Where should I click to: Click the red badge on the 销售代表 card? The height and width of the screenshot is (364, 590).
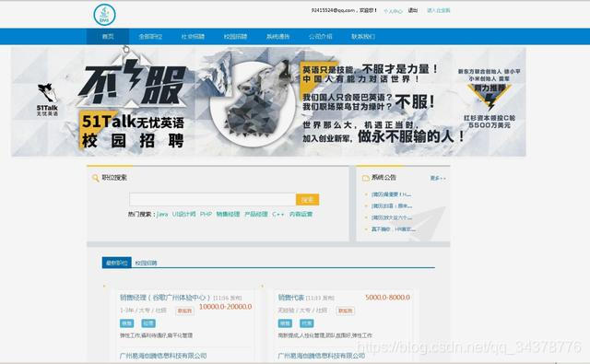[x=346, y=311]
